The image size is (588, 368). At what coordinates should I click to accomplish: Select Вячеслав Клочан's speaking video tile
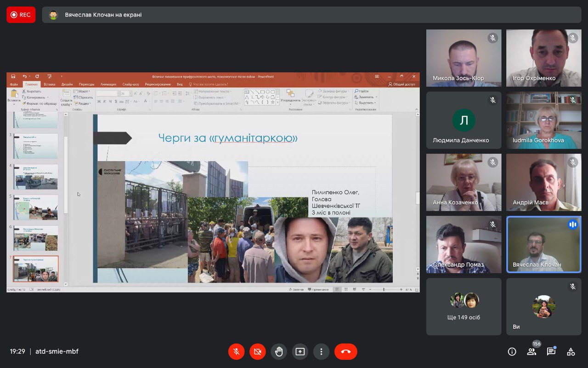tap(544, 245)
